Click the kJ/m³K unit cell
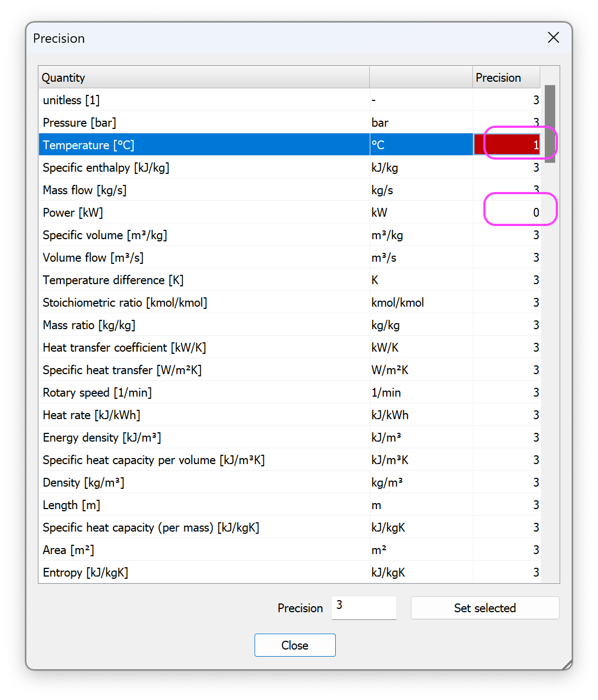Image resolution: width=598 pixels, height=700 pixels. (421, 460)
